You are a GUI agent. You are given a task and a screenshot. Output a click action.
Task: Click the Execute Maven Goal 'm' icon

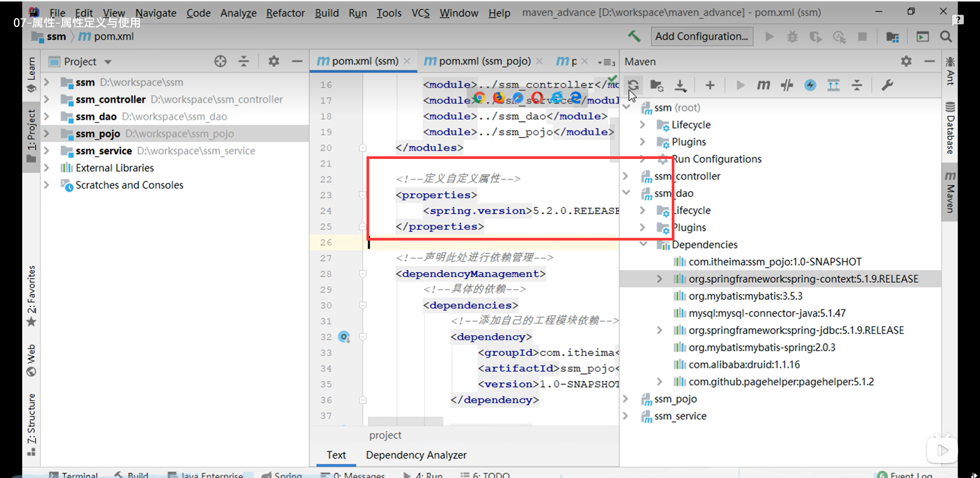click(x=763, y=85)
